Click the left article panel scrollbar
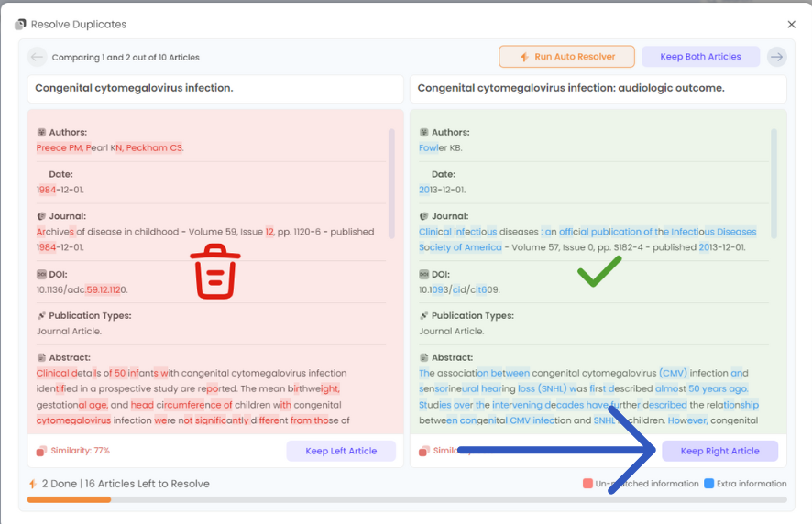 (392, 183)
